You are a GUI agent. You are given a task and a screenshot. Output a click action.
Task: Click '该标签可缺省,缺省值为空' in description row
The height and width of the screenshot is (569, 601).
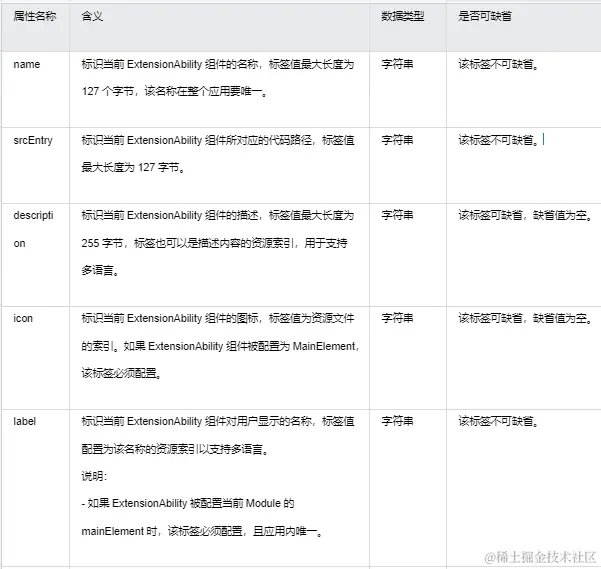[x=525, y=215]
